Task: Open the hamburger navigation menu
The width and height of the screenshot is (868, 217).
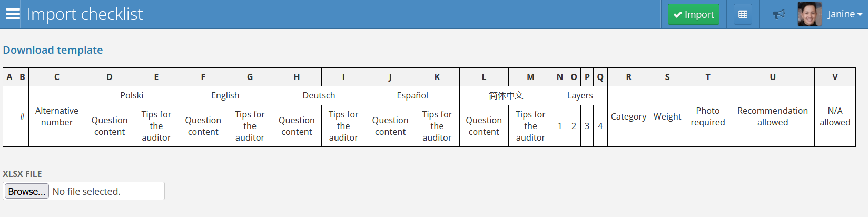Action: 13,14
